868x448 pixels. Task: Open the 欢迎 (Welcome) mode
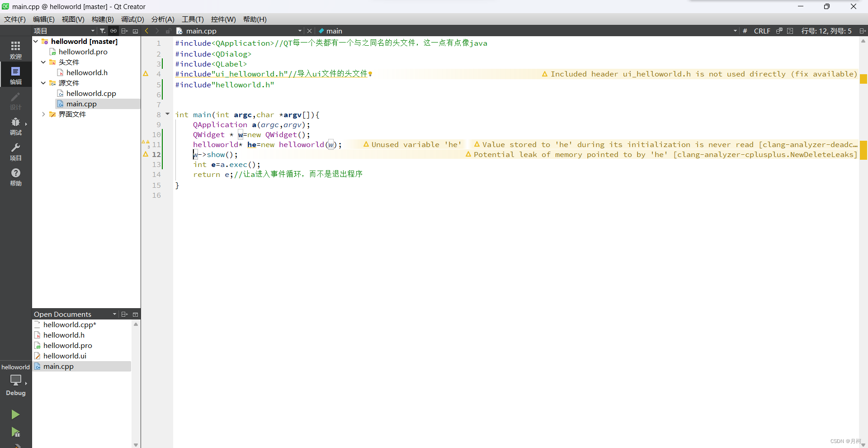click(x=16, y=50)
